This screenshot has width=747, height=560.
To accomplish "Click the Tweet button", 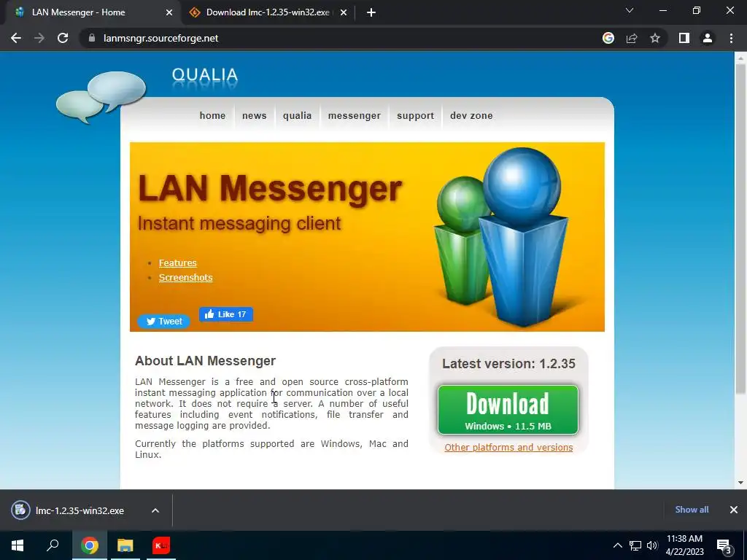I will pos(164,322).
